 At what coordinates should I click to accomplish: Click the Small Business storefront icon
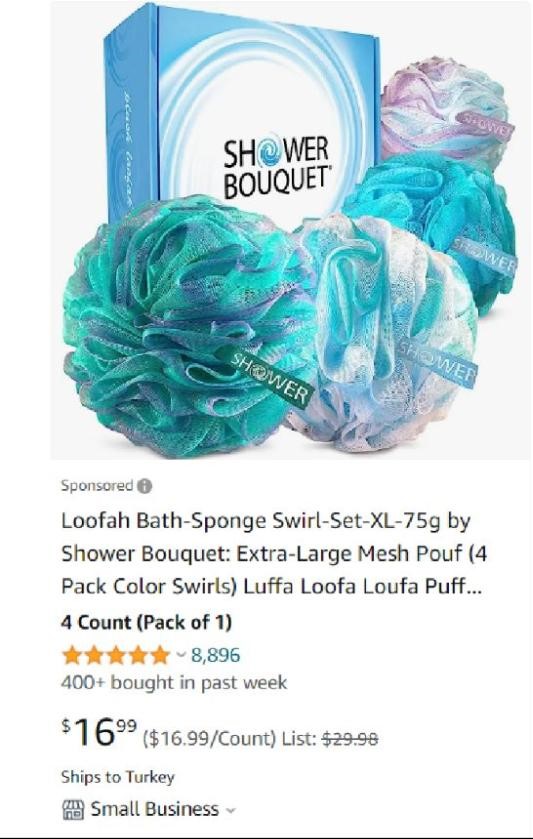[73, 809]
